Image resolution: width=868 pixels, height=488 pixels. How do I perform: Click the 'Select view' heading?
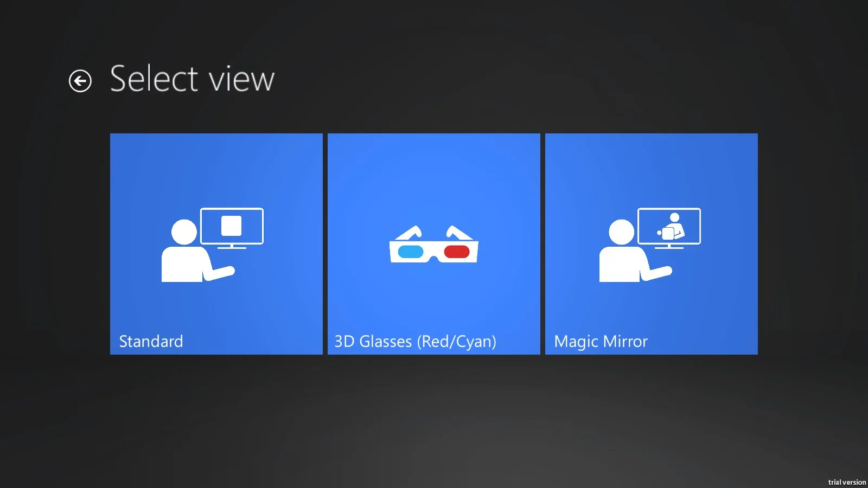192,79
